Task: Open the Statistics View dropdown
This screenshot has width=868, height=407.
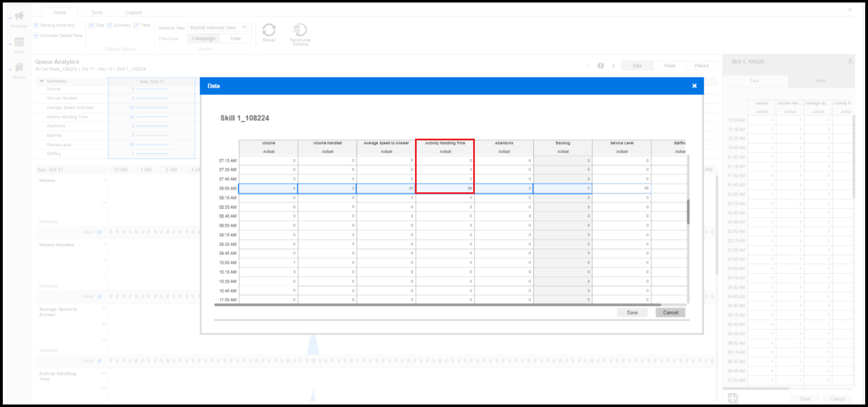Action: pyautogui.click(x=219, y=27)
